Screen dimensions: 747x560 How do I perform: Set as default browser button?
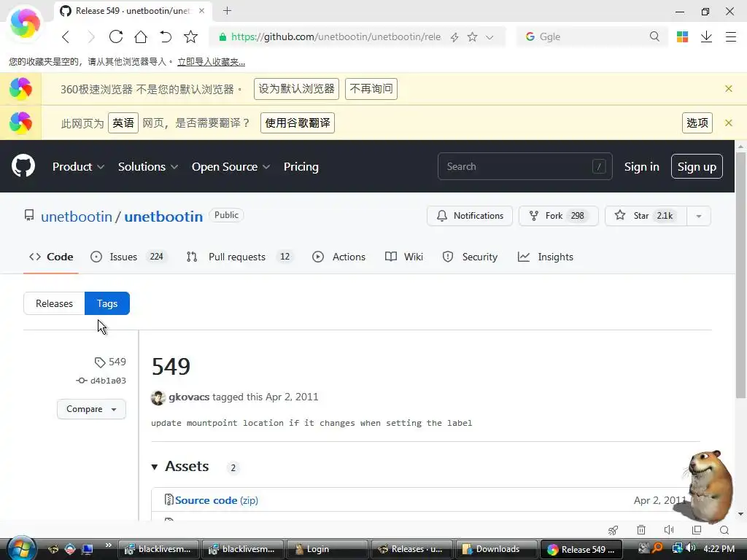(x=296, y=89)
